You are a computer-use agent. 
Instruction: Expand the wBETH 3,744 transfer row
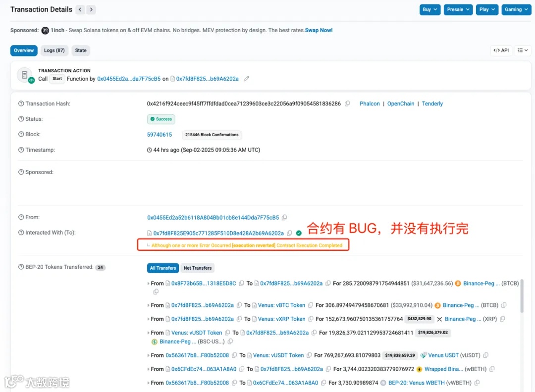pos(149,369)
